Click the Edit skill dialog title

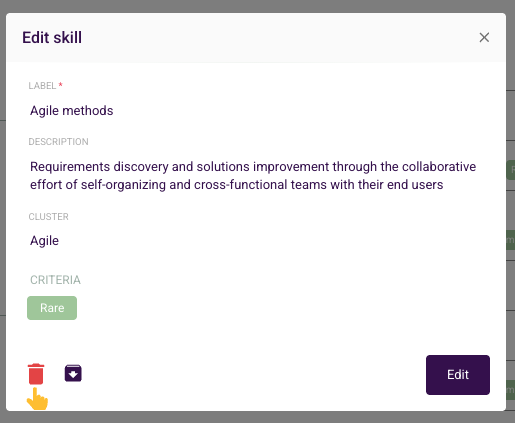[52, 37]
